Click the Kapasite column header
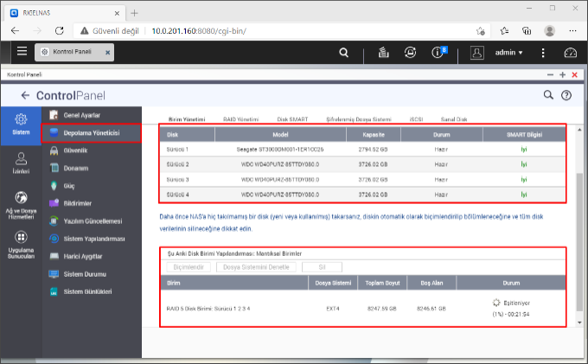Screen dimensions: 588x364 point(374,135)
